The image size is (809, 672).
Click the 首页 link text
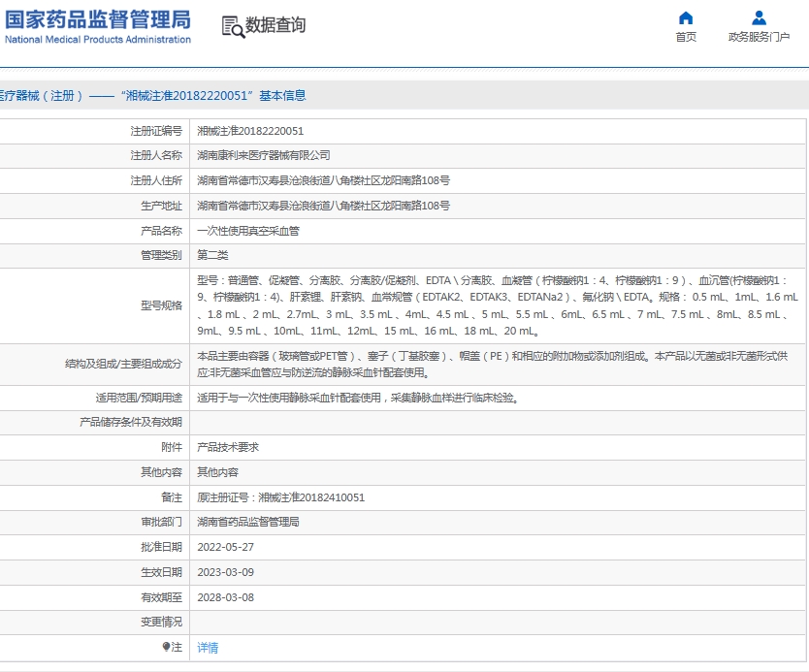coord(686,37)
